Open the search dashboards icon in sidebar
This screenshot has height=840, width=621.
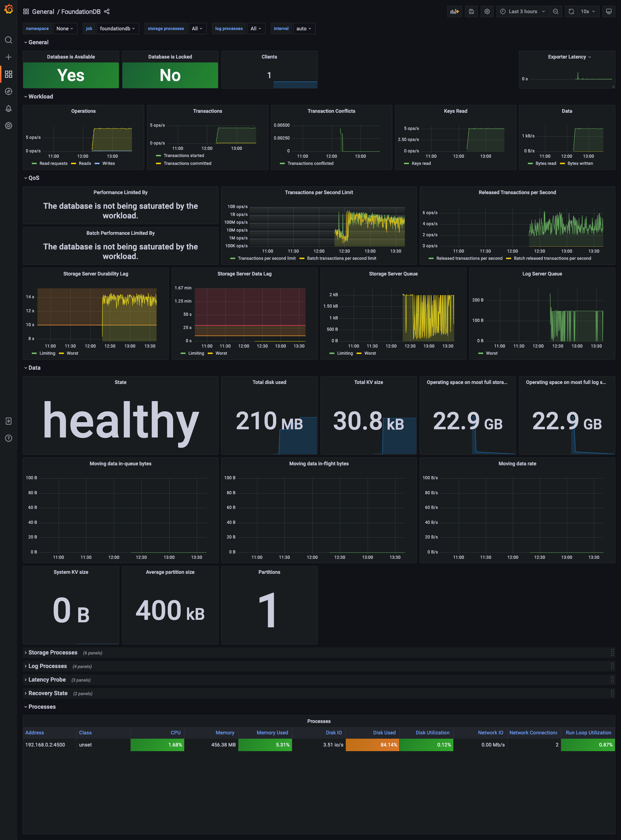pyautogui.click(x=8, y=40)
